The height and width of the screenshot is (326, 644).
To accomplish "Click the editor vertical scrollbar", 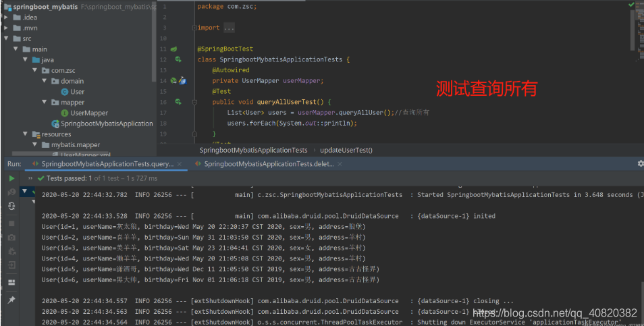I will (x=633, y=29).
